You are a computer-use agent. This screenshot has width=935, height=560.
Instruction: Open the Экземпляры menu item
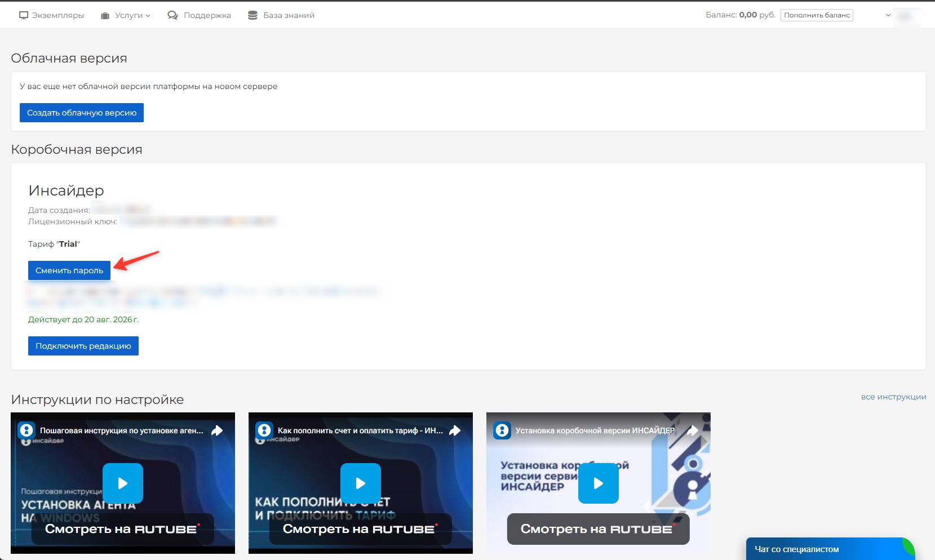51,15
